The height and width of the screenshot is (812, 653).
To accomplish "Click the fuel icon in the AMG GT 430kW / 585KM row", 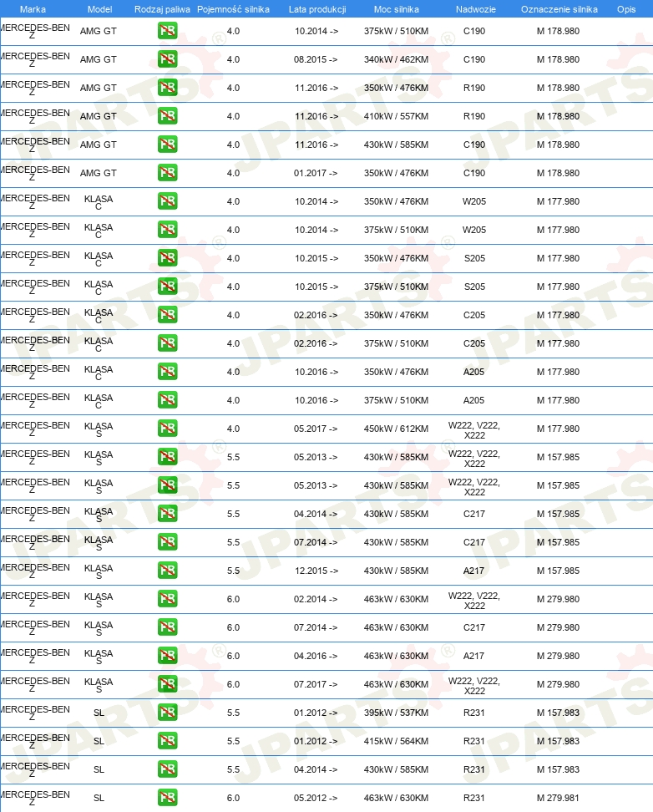I will [x=167, y=145].
